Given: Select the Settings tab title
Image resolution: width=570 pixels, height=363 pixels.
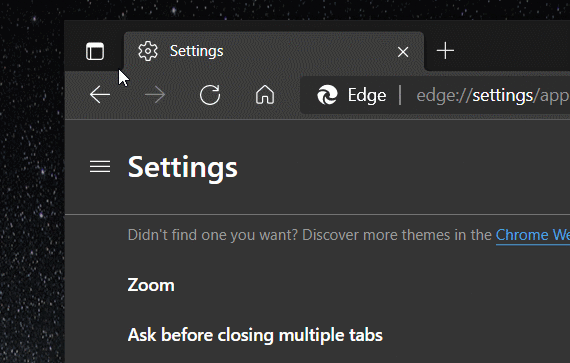Looking at the screenshot, I should pos(196,51).
